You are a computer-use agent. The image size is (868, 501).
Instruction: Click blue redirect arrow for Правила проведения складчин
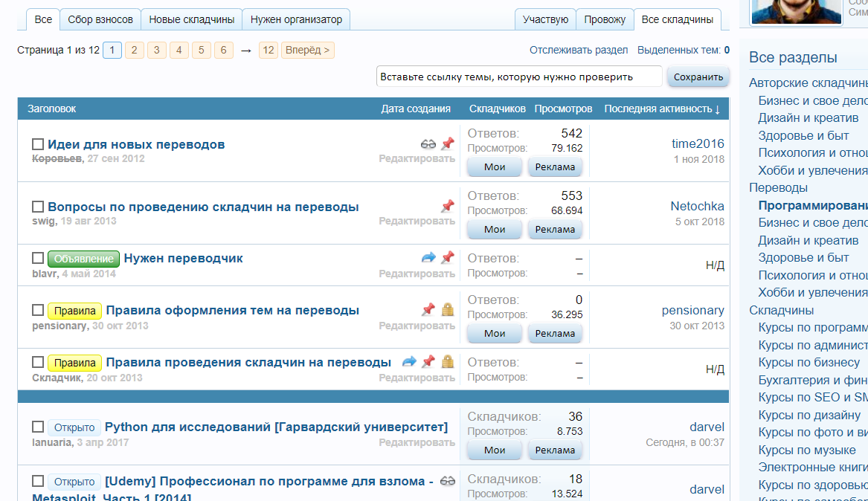click(x=409, y=362)
